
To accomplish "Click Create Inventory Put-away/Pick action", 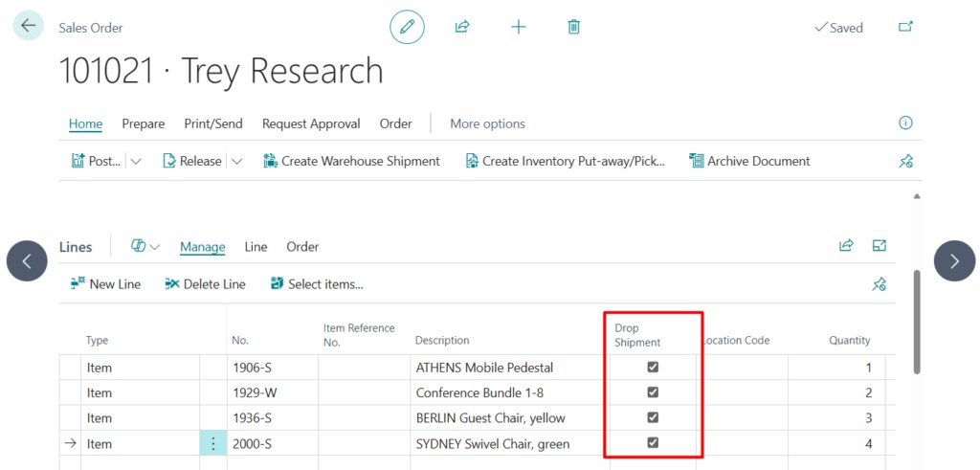I will (566, 161).
